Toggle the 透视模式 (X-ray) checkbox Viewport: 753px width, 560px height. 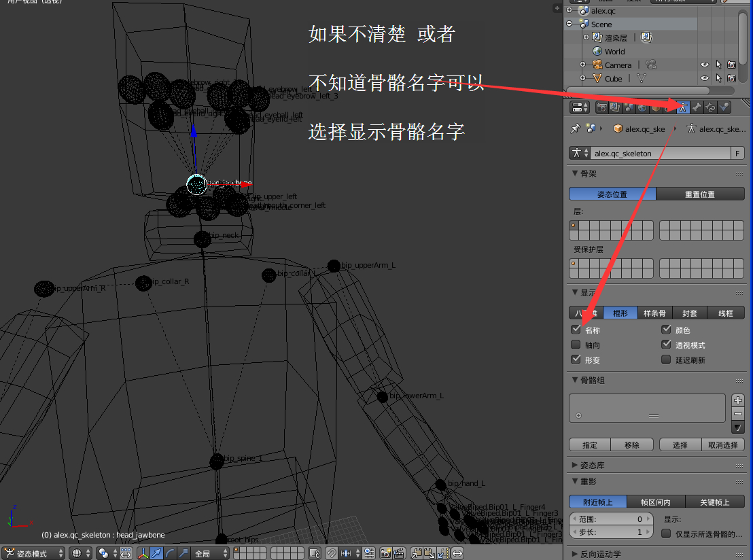coord(666,345)
